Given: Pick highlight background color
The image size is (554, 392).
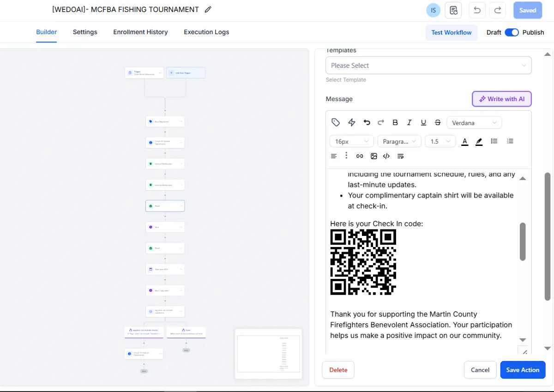Looking at the screenshot, I should (479, 141).
